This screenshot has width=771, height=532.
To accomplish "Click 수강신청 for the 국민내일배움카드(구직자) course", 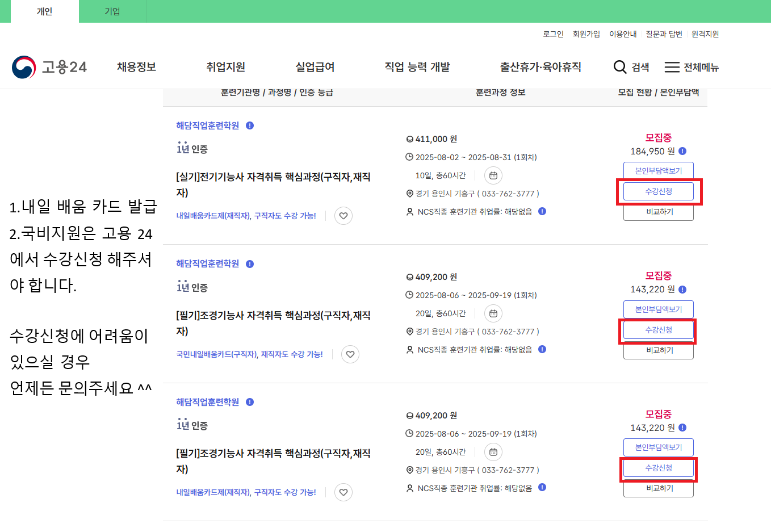I will point(659,330).
